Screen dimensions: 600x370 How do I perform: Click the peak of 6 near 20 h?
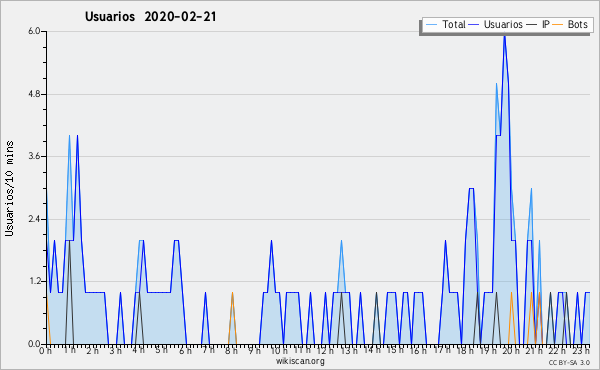click(505, 36)
